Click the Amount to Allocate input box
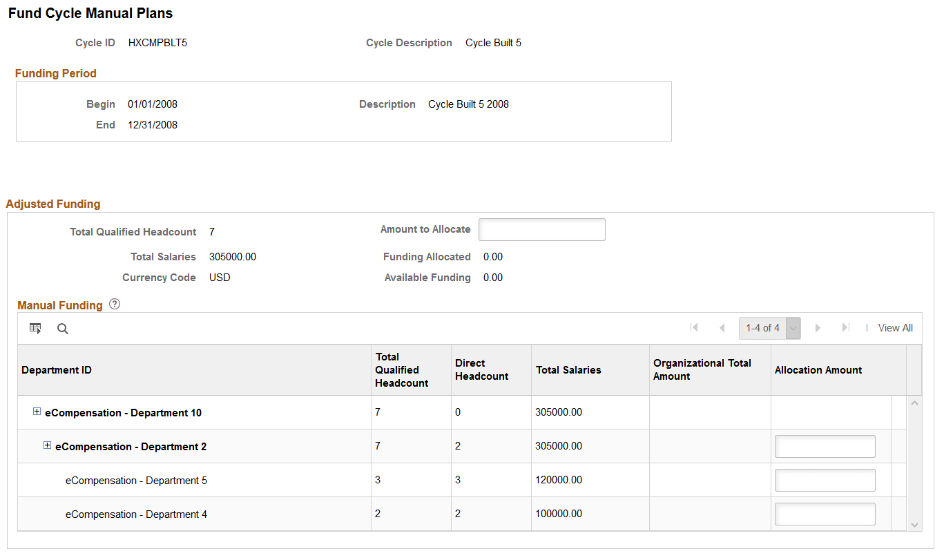944x560 pixels. (541, 229)
